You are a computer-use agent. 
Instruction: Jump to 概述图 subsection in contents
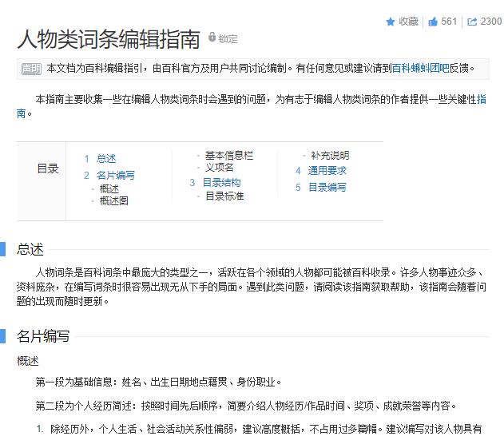[114, 201]
